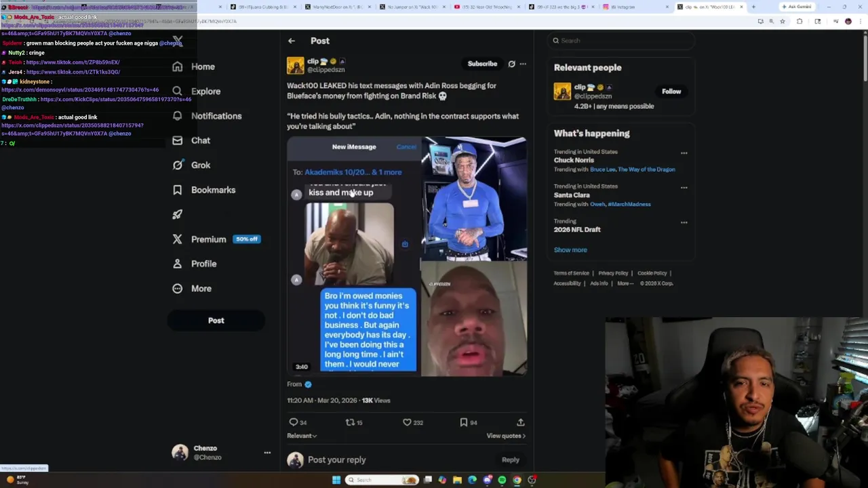Open the View quotes link
This screenshot has height=488, width=868.
pos(506,436)
